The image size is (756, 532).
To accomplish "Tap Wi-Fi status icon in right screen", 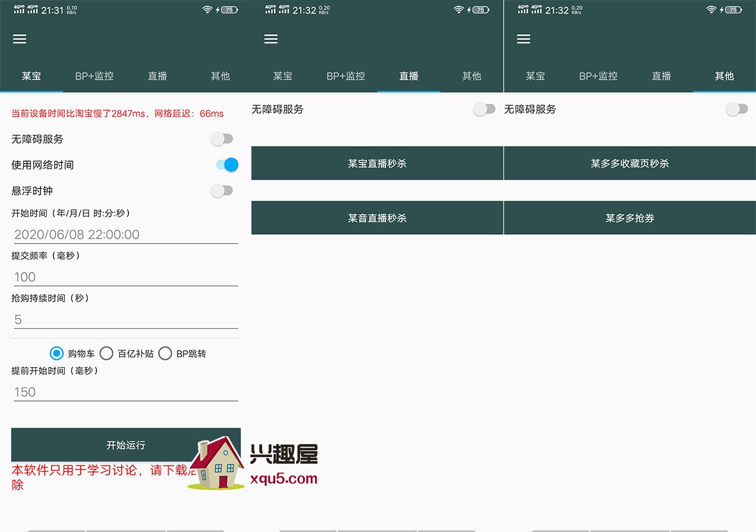I will [711, 10].
